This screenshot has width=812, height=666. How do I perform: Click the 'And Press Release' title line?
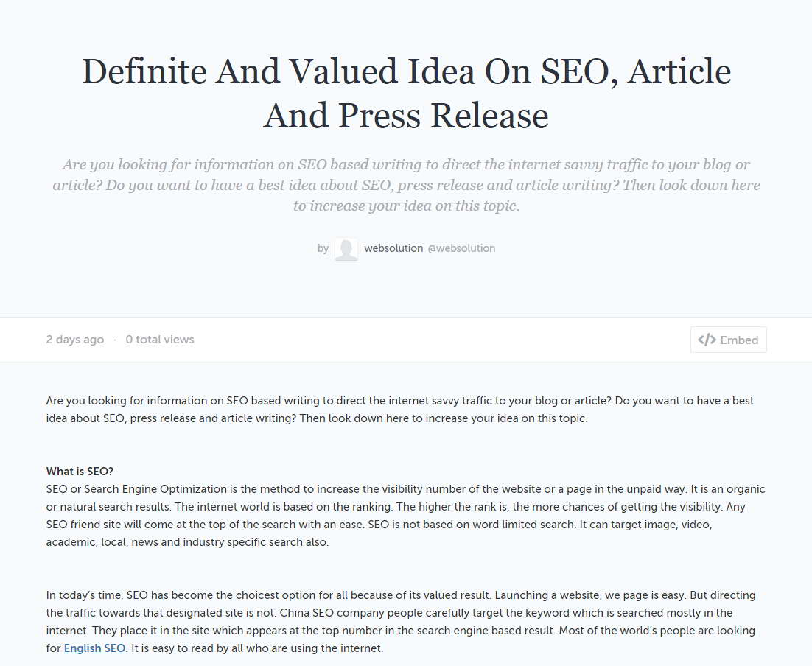point(406,115)
